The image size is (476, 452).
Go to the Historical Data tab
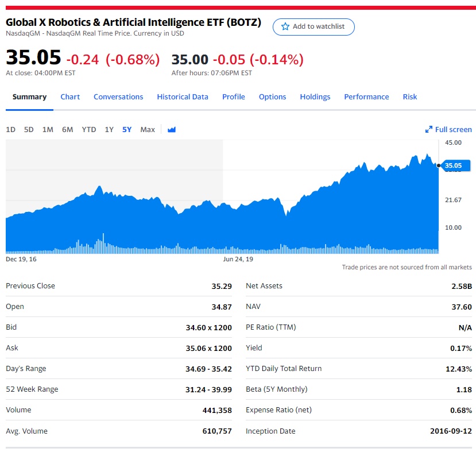coord(183,97)
